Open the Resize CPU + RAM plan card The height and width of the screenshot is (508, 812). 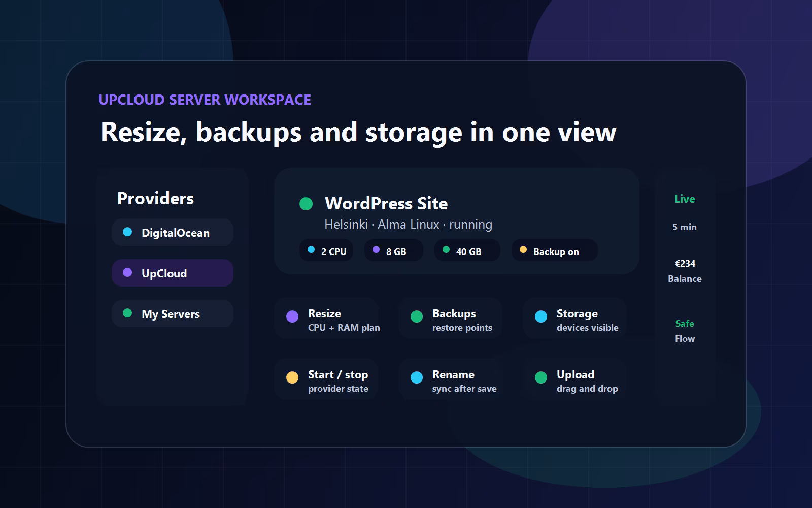coord(326,319)
